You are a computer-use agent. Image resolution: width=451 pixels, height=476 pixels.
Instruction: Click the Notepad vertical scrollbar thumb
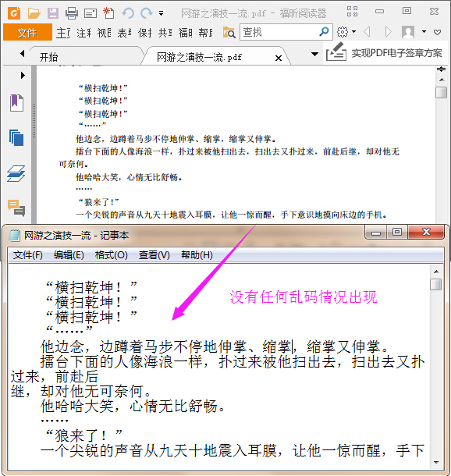(436, 285)
